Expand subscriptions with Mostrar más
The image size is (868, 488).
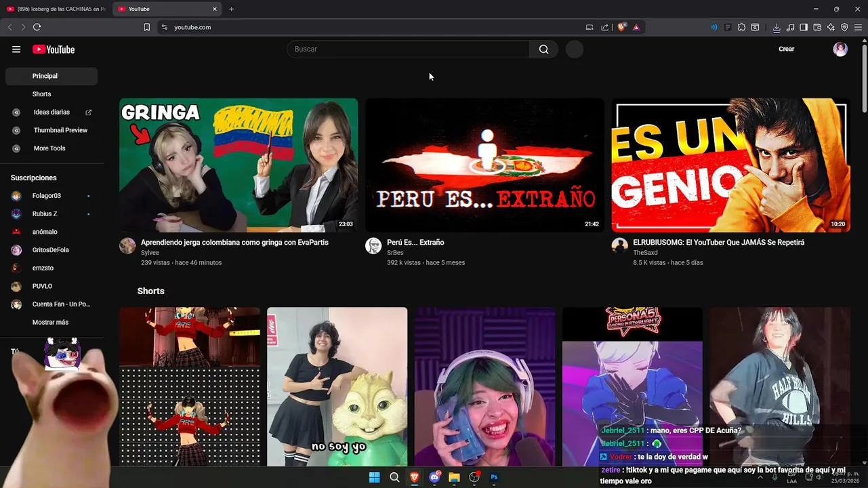pos(51,323)
